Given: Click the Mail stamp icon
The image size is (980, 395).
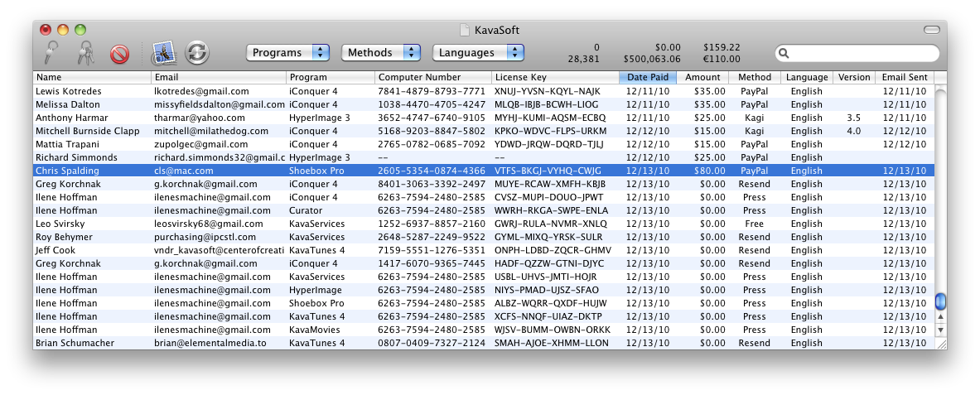Looking at the screenshot, I should point(164,53).
